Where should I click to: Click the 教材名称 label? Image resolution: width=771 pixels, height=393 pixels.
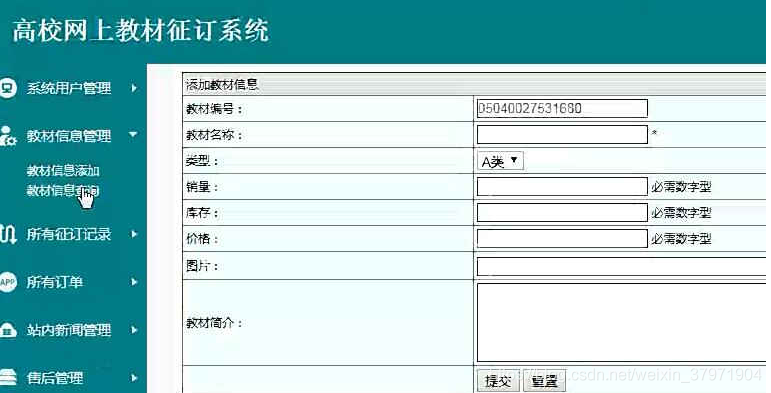point(214,135)
